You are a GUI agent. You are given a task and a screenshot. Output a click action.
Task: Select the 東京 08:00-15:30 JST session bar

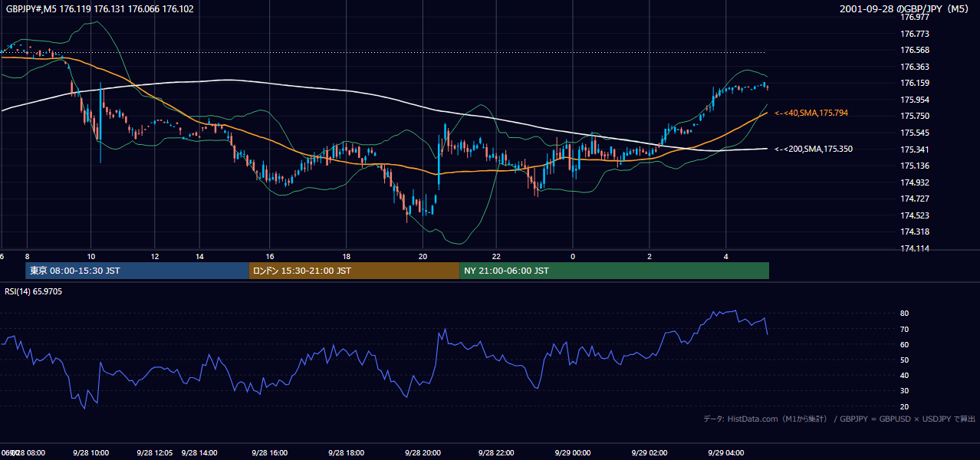pyautogui.click(x=138, y=271)
